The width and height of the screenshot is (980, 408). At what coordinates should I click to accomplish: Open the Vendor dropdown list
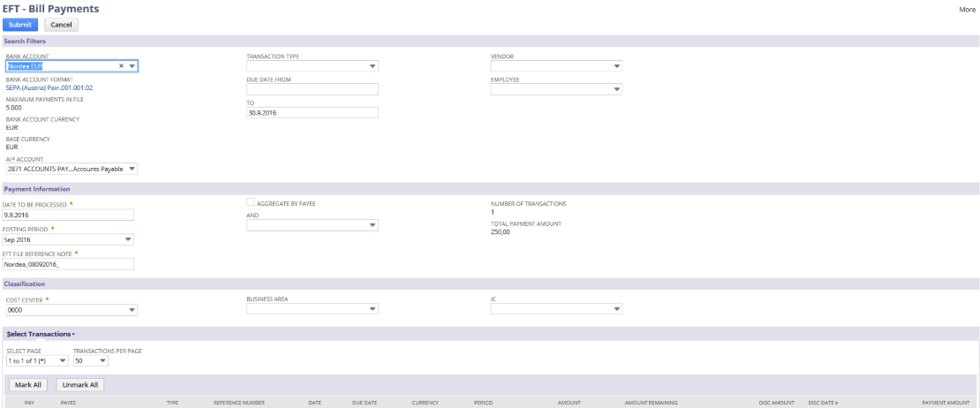[616, 66]
